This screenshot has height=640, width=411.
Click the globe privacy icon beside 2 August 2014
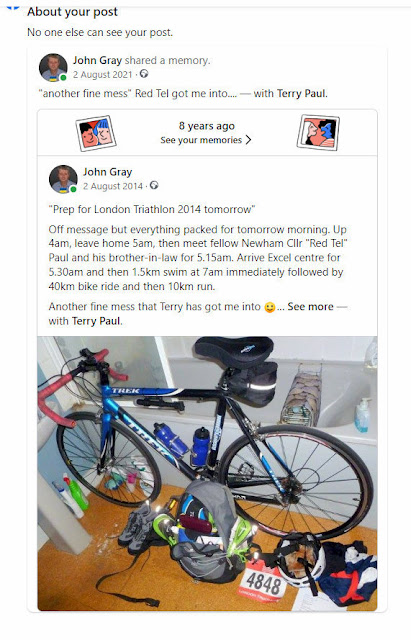tap(154, 185)
